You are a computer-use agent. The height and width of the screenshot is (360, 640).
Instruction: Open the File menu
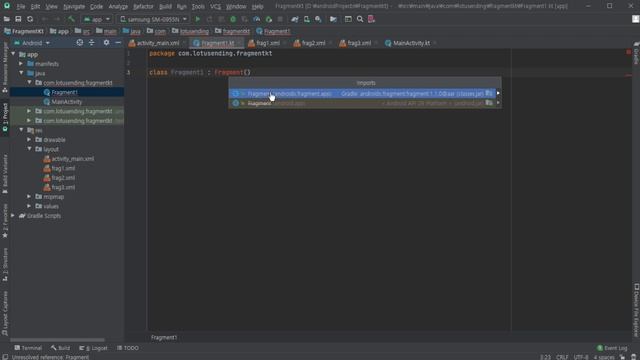click(x=21, y=7)
